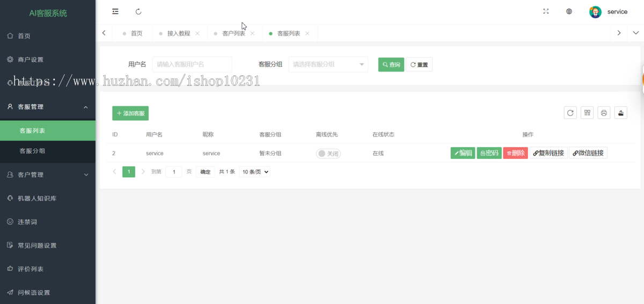Open the 客服分组 select dropdown

[328, 64]
